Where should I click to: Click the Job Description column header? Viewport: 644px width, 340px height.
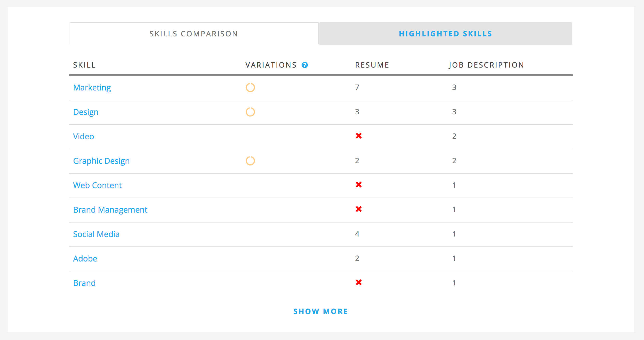click(x=486, y=65)
